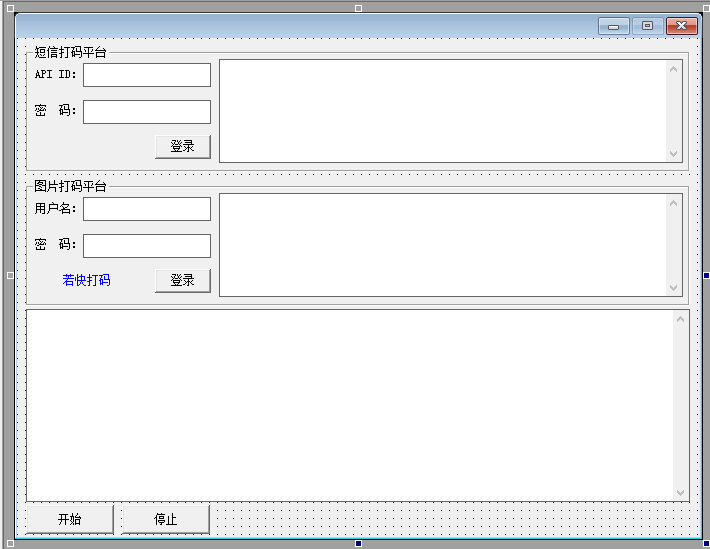
Task: Click the API ID input field
Action: 147,75
